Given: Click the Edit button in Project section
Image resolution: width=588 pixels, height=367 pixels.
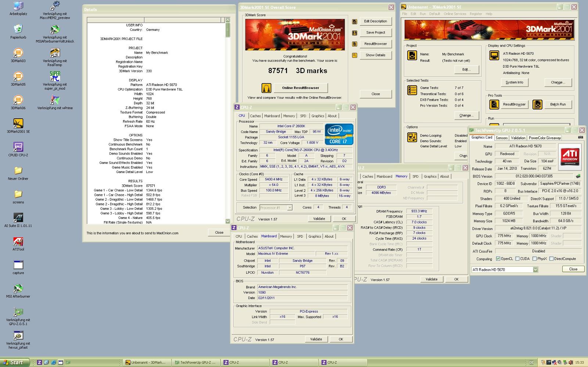Looking at the screenshot, I should click(x=466, y=69).
